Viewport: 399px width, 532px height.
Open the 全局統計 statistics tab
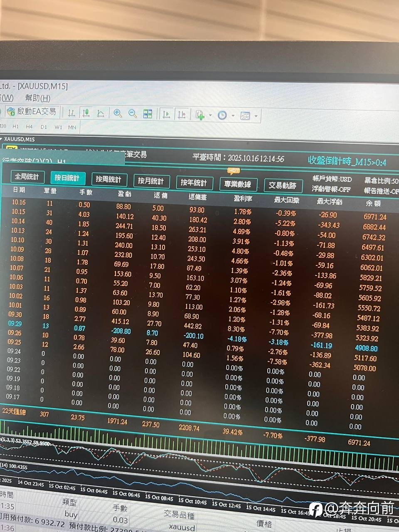[x=27, y=177]
